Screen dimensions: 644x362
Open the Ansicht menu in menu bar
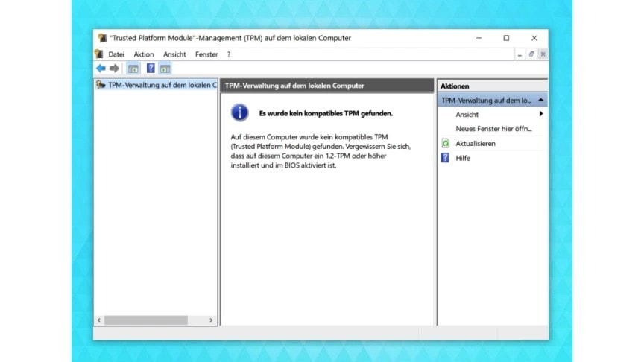click(x=174, y=54)
